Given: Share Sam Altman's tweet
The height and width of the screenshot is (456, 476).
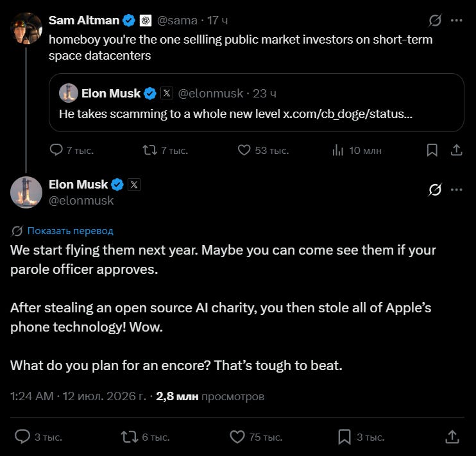Looking at the screenshot, I should 456,150.
